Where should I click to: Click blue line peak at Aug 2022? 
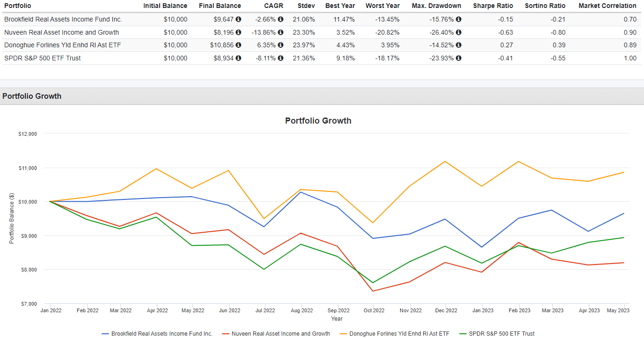[x=301, y=192]
